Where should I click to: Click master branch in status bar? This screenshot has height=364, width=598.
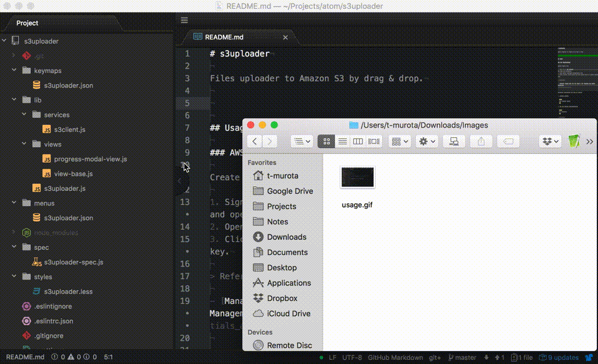pyautogui.click(x=462, y=358)
